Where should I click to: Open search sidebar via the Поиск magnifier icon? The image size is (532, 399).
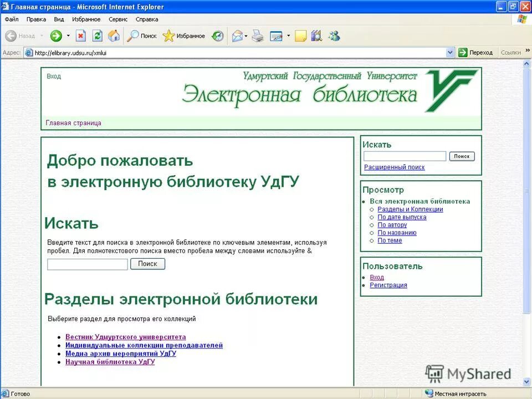[133, 35]
